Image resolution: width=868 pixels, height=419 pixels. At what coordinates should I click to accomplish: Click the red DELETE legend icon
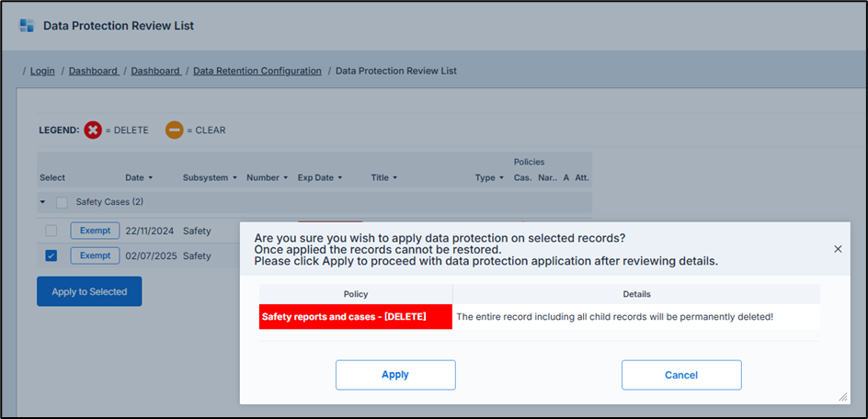click(93, 130)
